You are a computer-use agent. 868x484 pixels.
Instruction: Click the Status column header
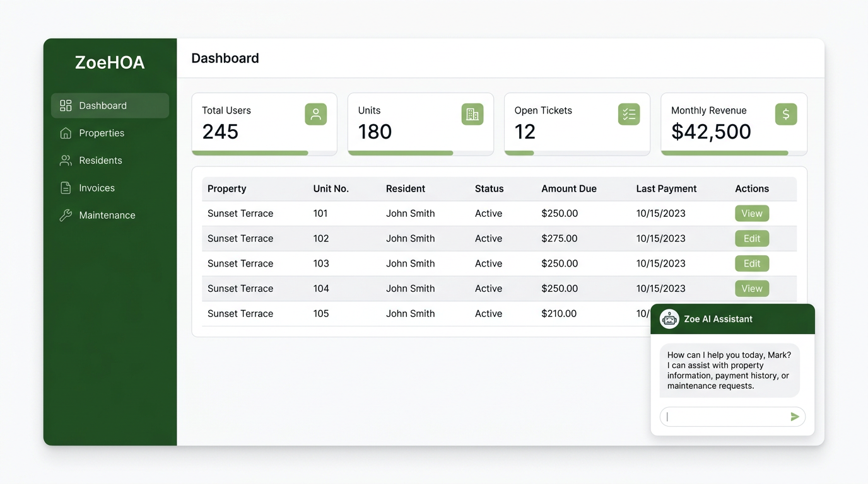(490, 188)
